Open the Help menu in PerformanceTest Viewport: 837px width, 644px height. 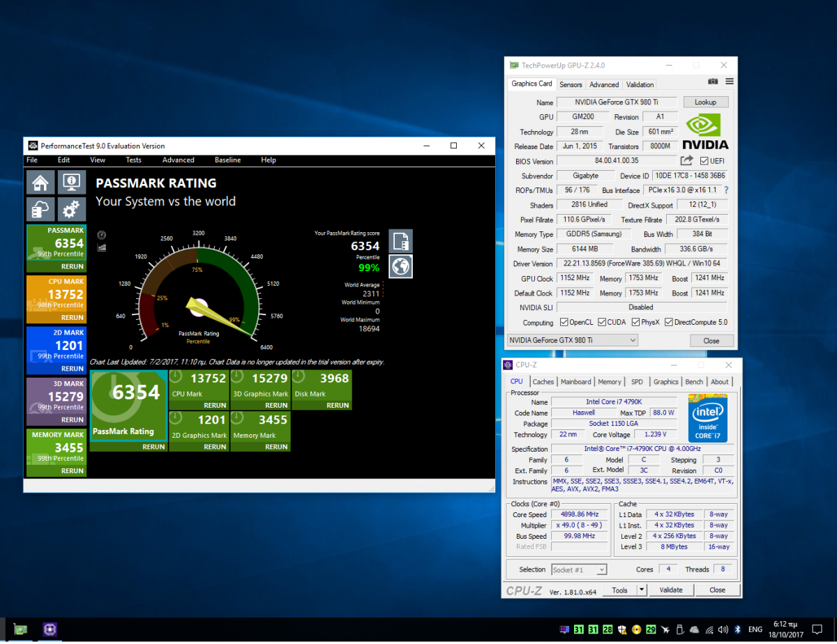[x=269, y=160]
